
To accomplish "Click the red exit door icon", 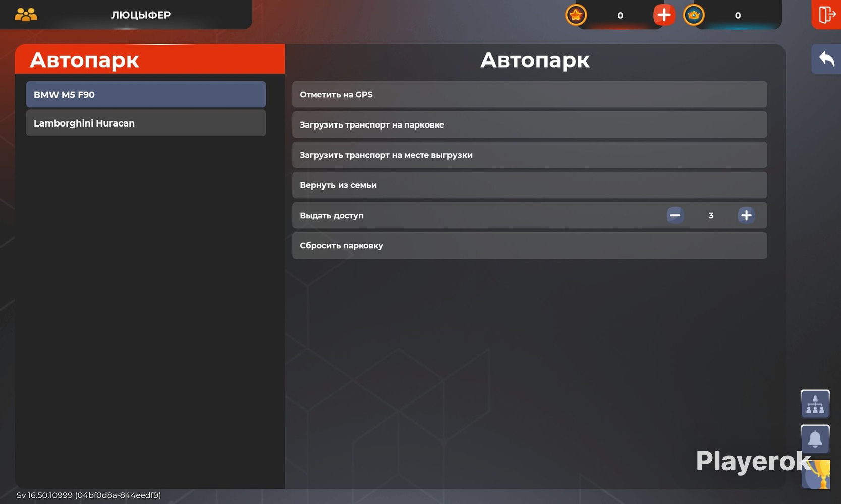I will 826,15.
